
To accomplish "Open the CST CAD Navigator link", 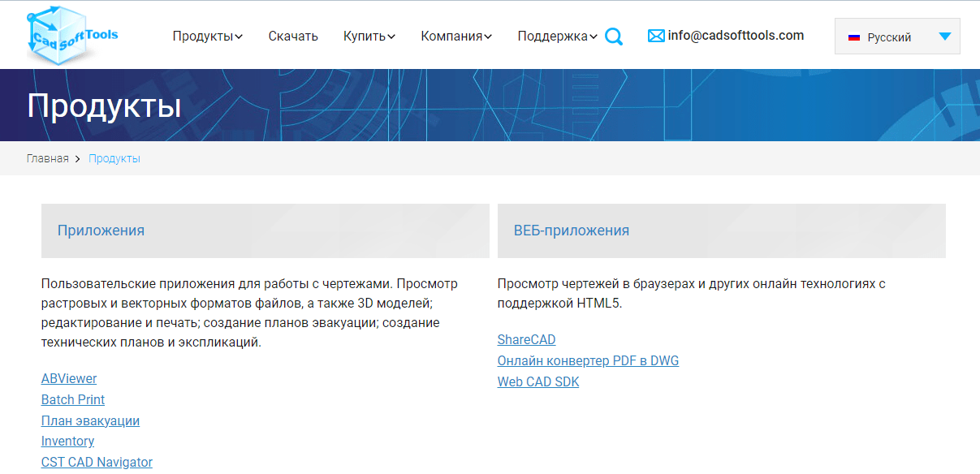I will click(97, 462).
